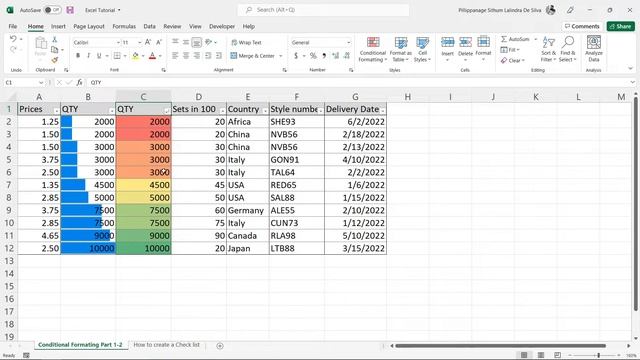Viewport: 640px width, 360px height.
Task: Open Cell Styles gallery
Action: [422, 49]
